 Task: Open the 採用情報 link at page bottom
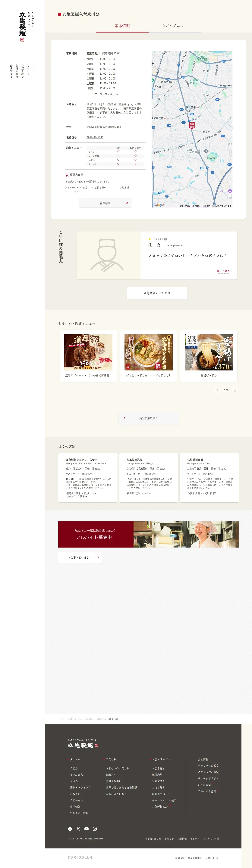pos(180,858)
